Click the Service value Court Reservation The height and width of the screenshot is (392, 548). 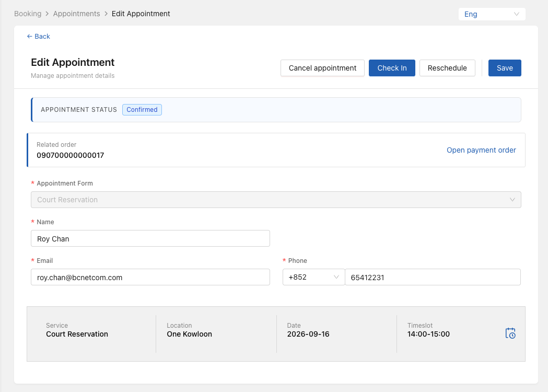click(x=77, y=334)
